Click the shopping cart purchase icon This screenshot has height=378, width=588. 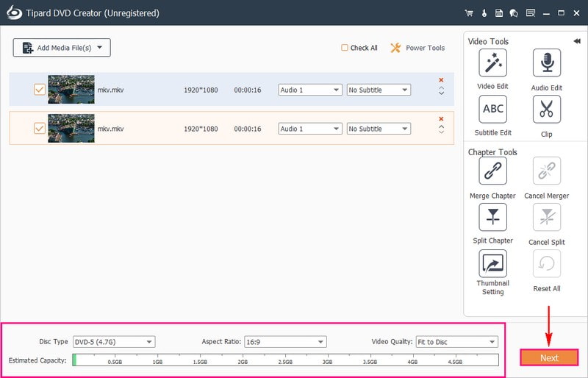469,13
